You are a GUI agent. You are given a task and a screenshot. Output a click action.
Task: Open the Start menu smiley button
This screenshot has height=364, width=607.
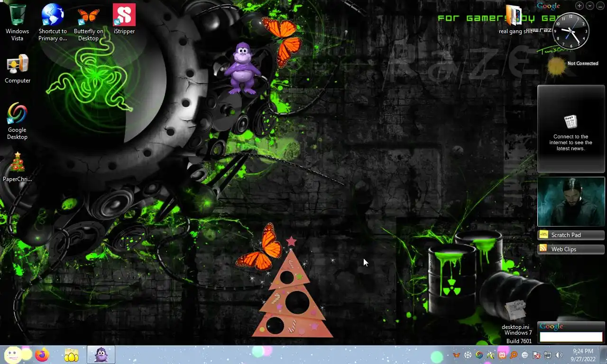[14, 355]
